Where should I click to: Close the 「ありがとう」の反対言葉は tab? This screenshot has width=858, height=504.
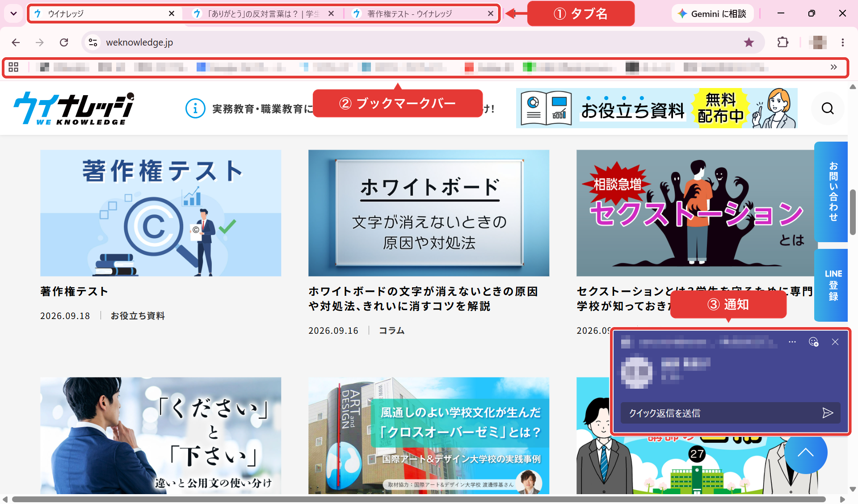(331, 14)
